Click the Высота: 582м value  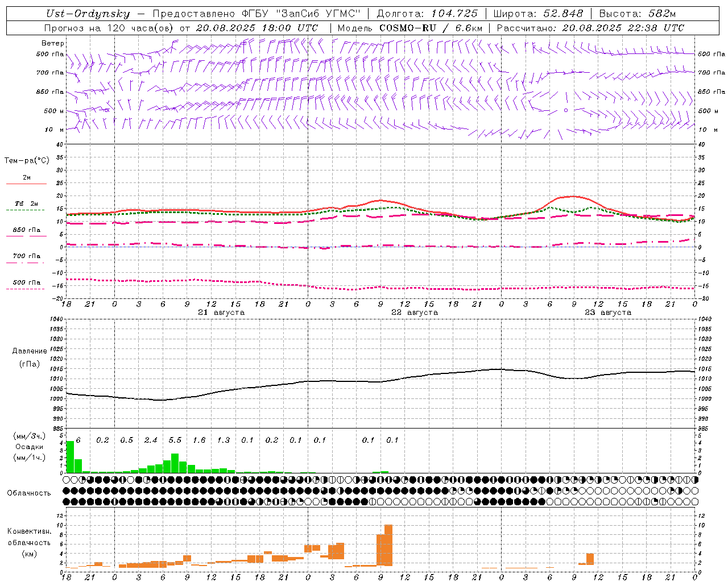637,14
